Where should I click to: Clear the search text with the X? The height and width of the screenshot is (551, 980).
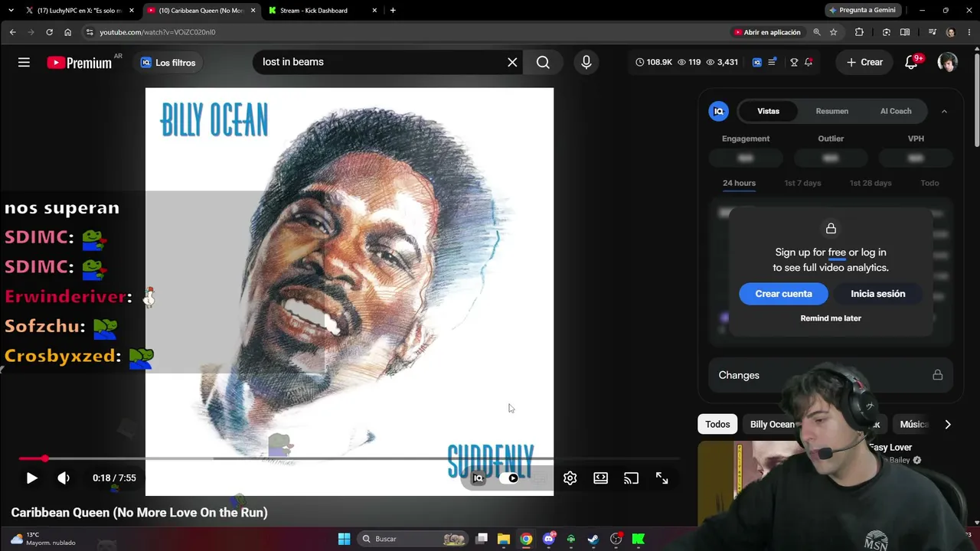click(512, 63)
